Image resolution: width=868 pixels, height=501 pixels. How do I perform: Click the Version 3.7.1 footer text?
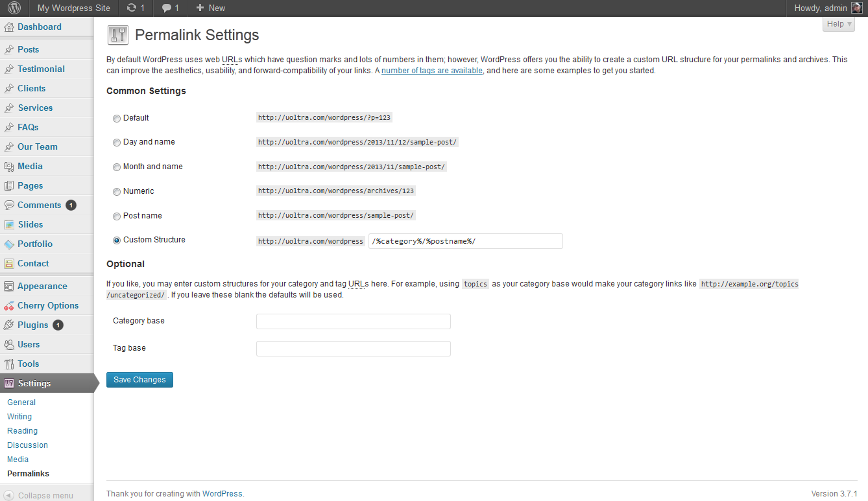point(834,494)
